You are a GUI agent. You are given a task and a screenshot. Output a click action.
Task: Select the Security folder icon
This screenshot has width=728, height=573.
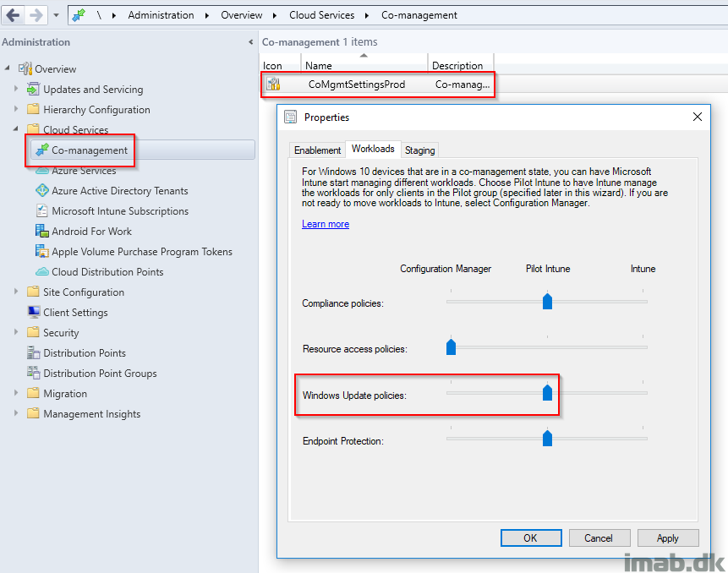click(x=33, y=332)
